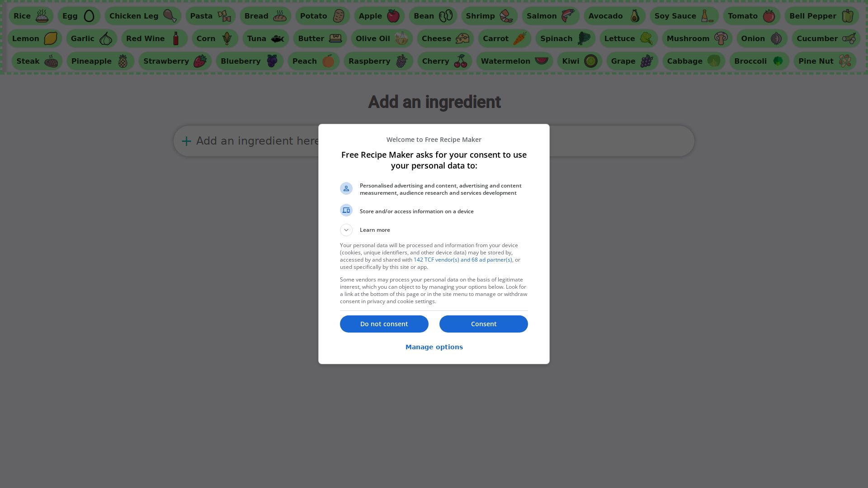The width and height of the screenshot is (868, 488).
Task: Select the Watermelon slice icon
Action: (541, 61)
